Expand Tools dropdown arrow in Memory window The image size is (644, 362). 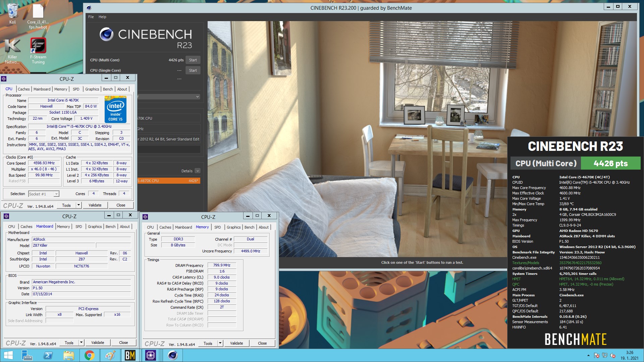[x=220, y=343]
